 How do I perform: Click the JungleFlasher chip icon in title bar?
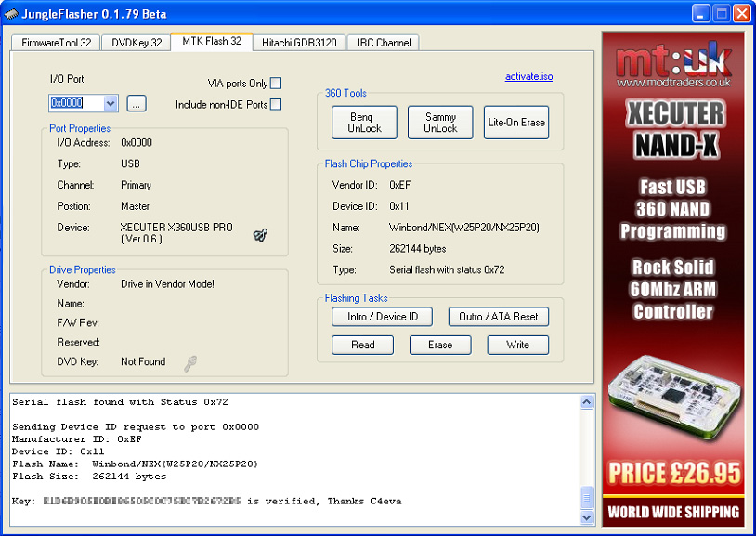[11, 14]
